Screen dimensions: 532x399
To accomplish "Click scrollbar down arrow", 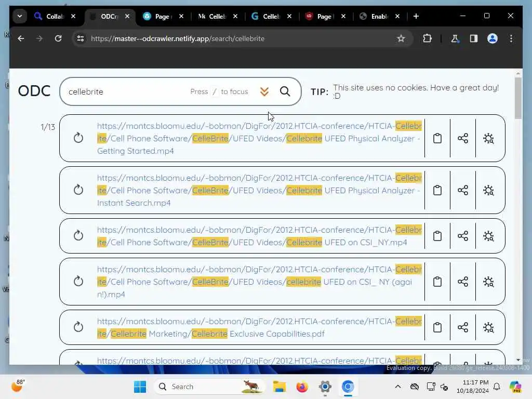I will (518, 360).
